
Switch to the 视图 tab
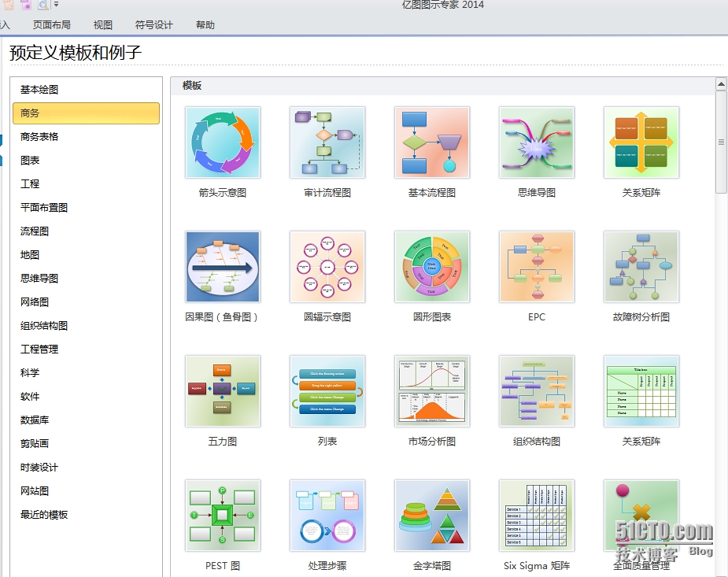point(102,25)
